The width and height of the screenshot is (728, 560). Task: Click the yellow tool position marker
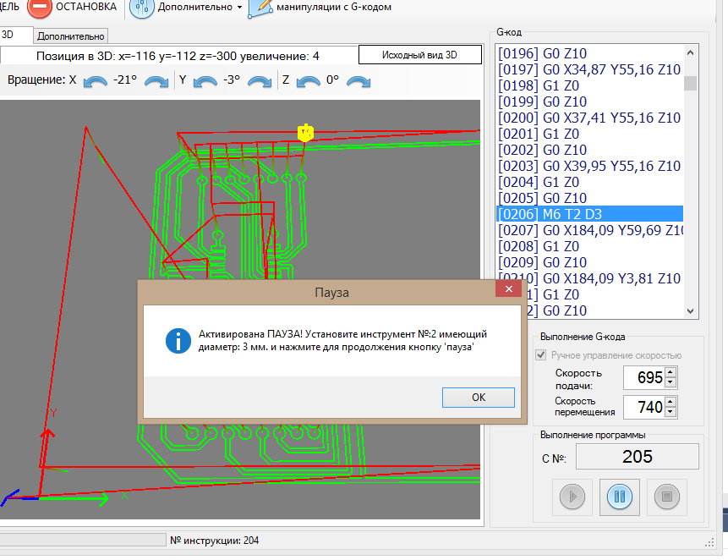(x=305, y=133)
